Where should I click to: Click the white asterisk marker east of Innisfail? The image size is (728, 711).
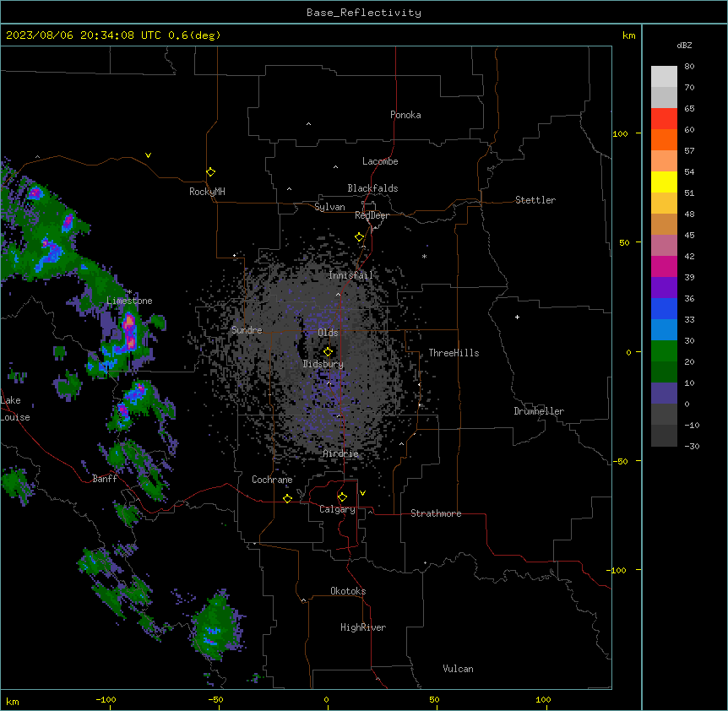[x=424, y=256]
